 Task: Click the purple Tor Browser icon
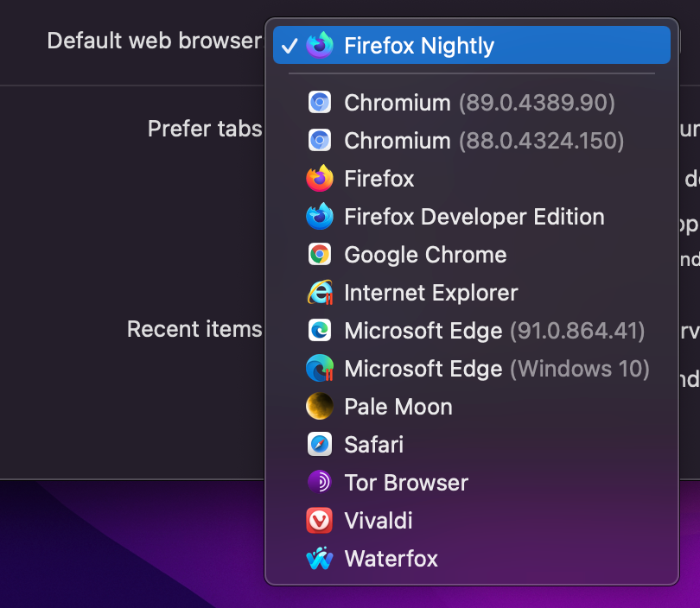[320, 482]
